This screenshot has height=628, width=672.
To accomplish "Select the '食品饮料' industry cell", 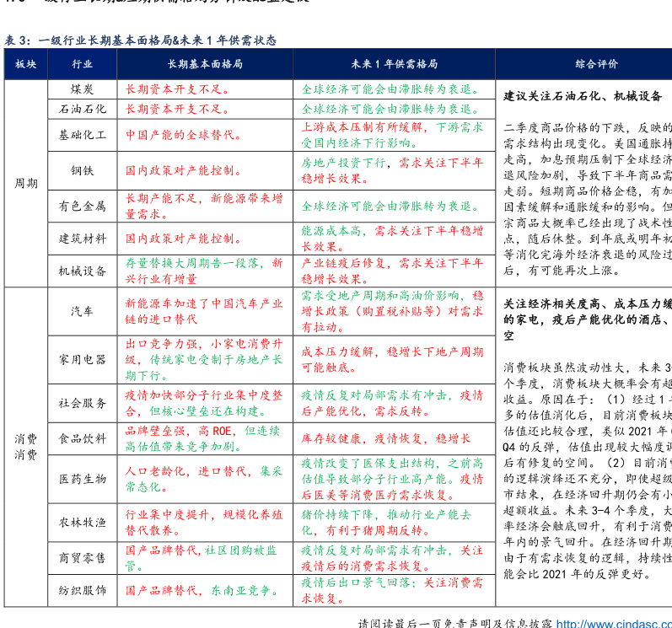I will 83,438.
